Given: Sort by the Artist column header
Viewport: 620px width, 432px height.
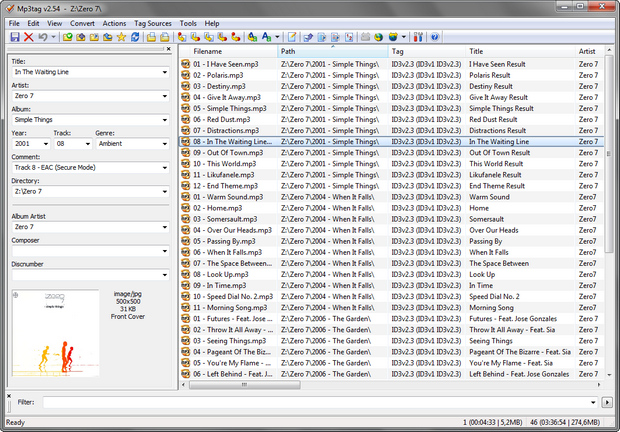Looking at the screenshot, I should click(x=589, y=51).
